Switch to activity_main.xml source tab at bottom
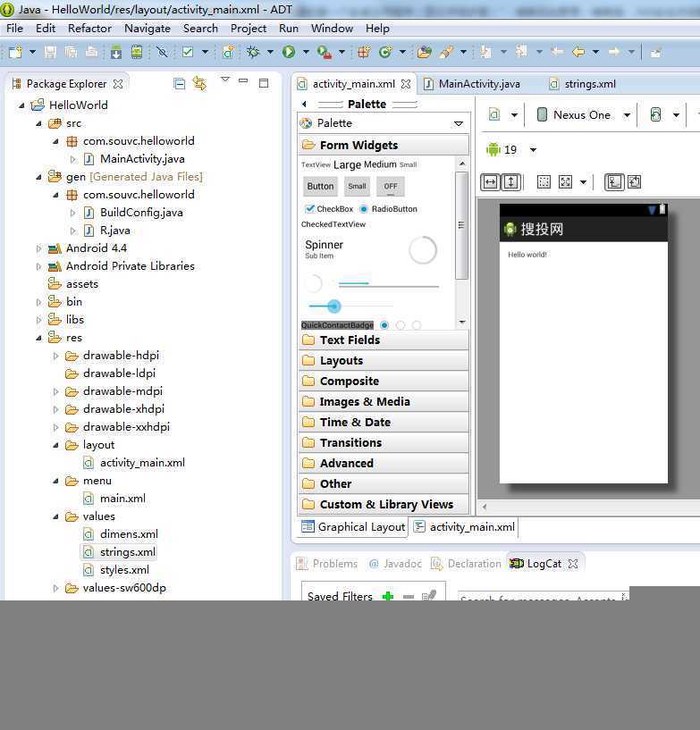The image size is (700, 730). tap(465, 527)
